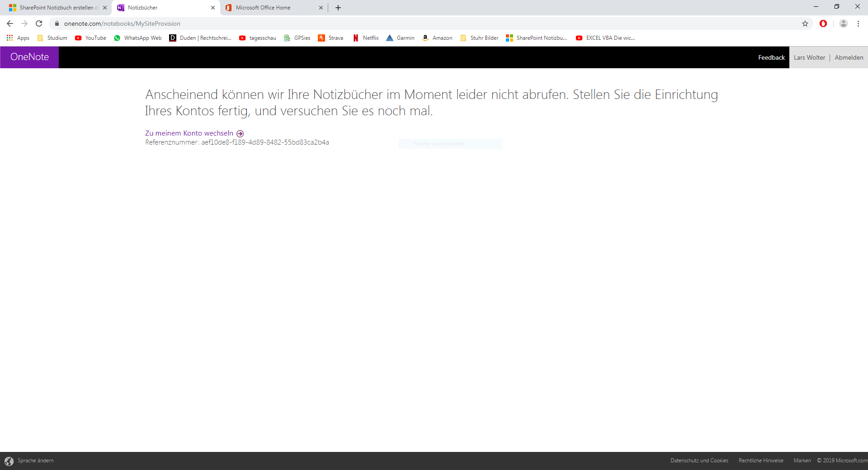Click the Lars Wolter account name
The image size is (868, 470).
(x=809, y=57)
